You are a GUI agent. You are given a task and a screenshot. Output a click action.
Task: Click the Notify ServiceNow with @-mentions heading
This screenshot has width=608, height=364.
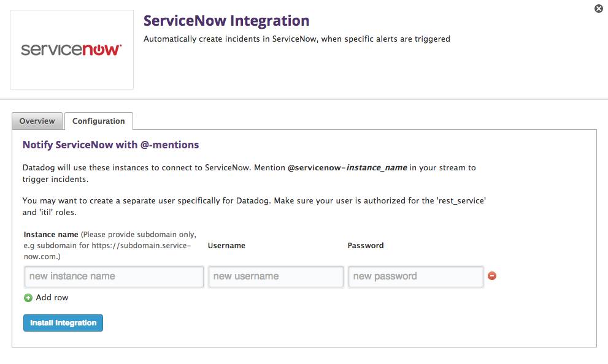tap(110, 145)
